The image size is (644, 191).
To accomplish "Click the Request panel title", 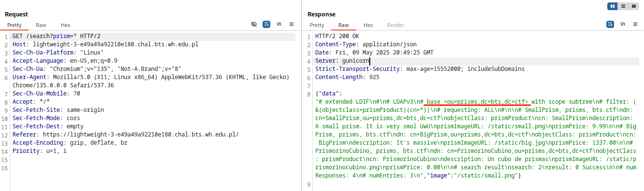I will [x=16, y=14].
